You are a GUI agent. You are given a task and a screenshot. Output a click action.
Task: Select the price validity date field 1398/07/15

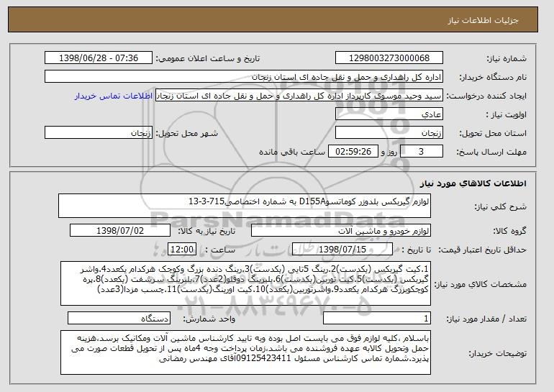point(342,250)
